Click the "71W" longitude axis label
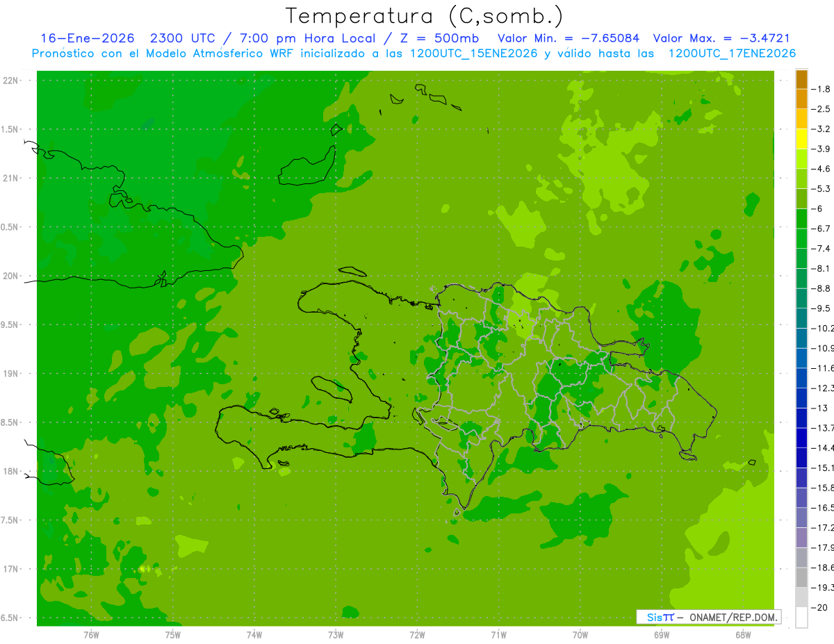 tap(498, 635)
